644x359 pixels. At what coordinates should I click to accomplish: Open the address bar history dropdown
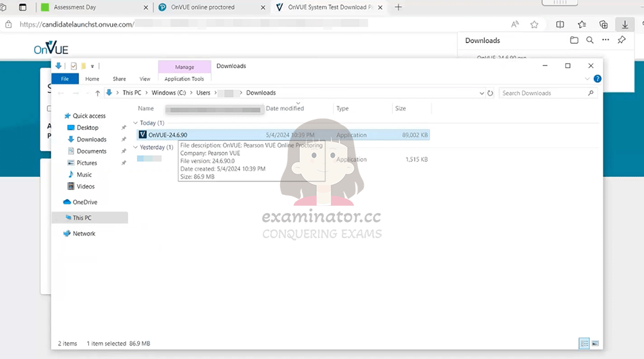point(481,93)
